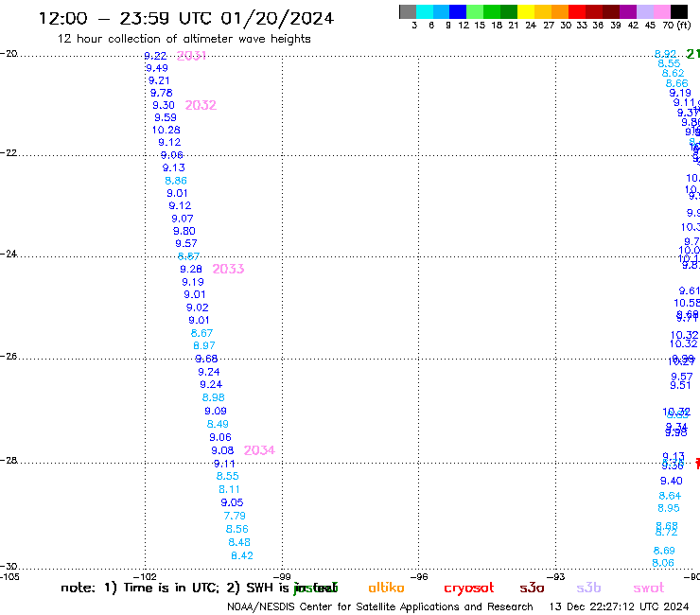The height and width of the screenshot is (615, 700).
Task: Click the 8.98 wave height value
Action: (214, 397)
